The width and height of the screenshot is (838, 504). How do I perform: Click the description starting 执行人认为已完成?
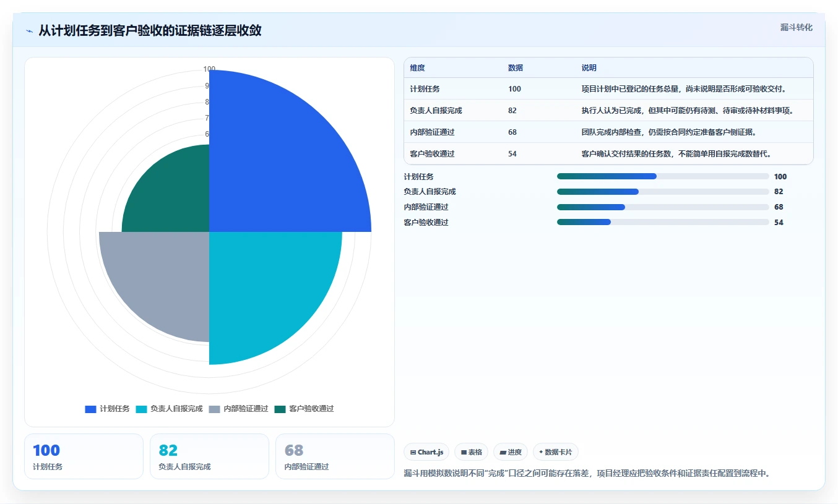(688, 111)
